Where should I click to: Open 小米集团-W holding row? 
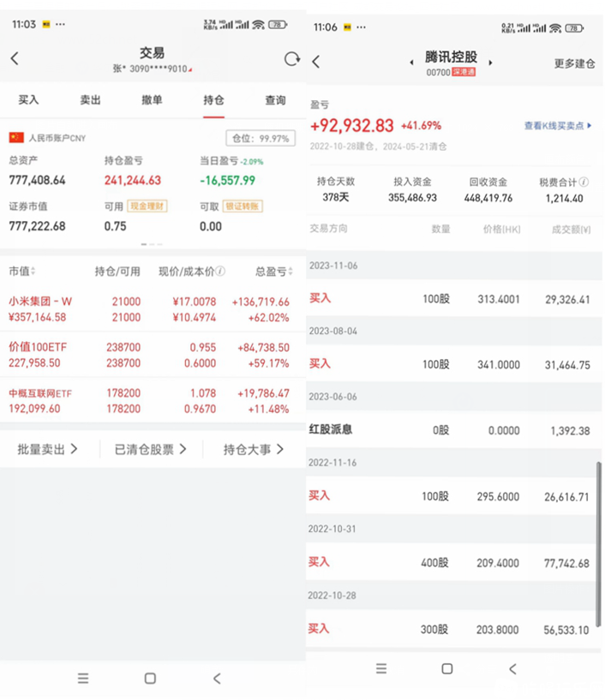point(153,309)
